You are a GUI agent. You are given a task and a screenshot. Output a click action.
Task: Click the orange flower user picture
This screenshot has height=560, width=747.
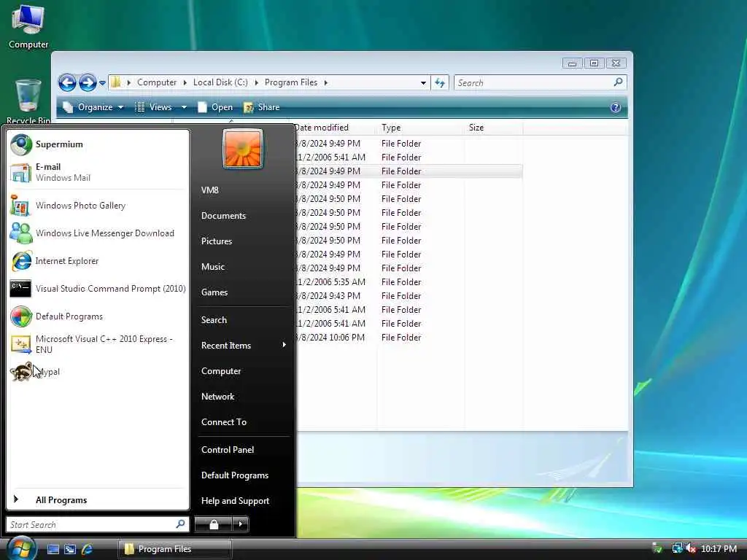point(242,149)
